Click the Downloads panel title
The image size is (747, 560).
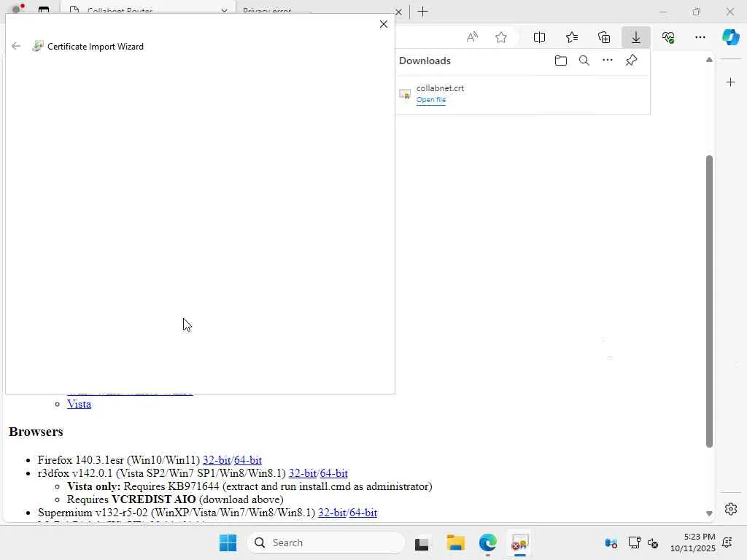click(425, 61)
